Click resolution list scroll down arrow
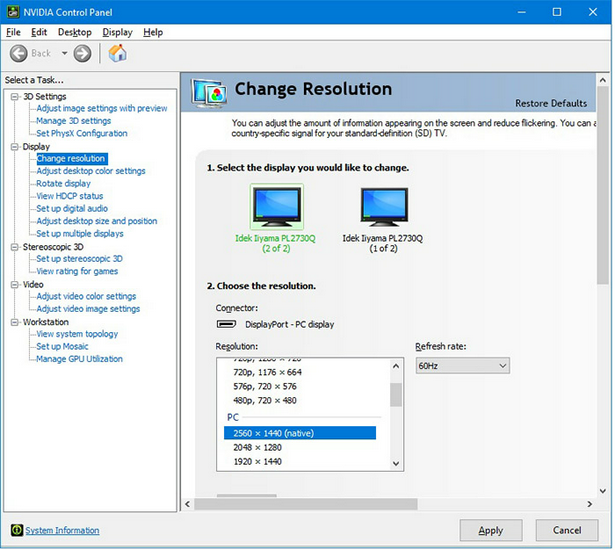Screen dimensions: 615x550 [x=396, y=464]
